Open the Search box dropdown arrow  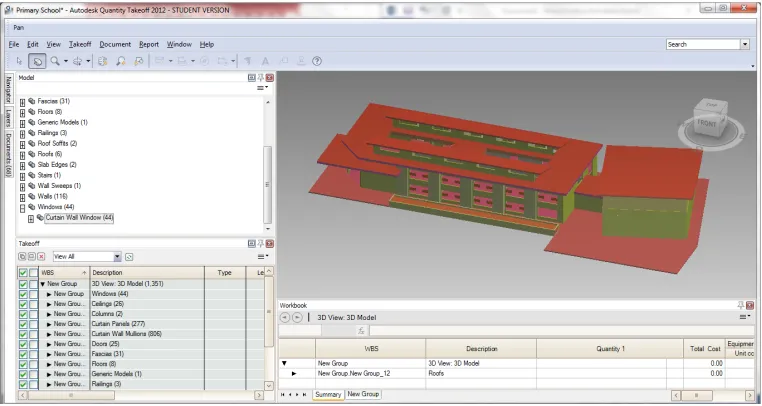[x=745, y=44]
